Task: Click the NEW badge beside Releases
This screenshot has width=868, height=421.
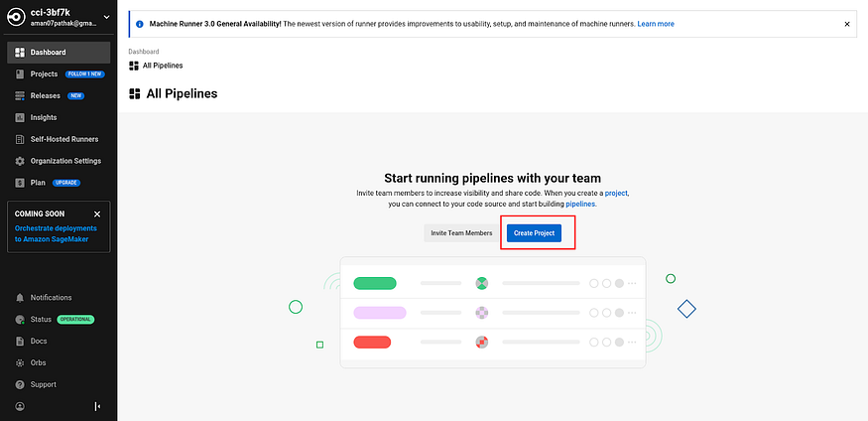Action: click(x=75, y=96)
